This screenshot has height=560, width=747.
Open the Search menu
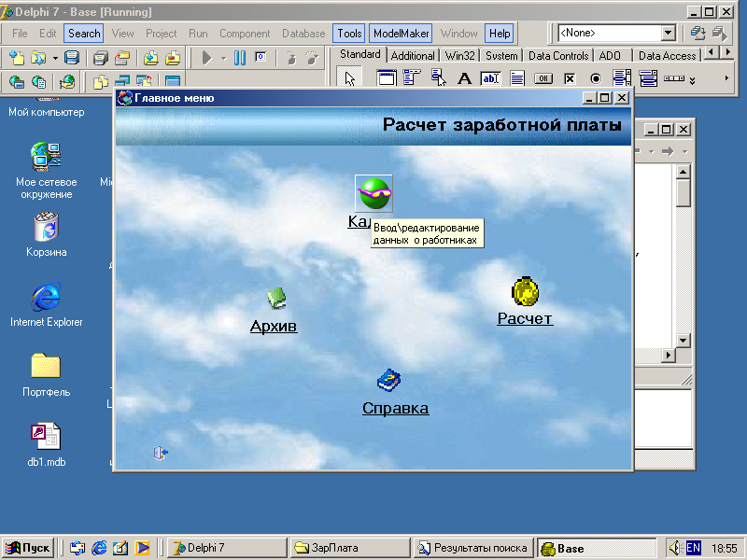coord(84,34)
